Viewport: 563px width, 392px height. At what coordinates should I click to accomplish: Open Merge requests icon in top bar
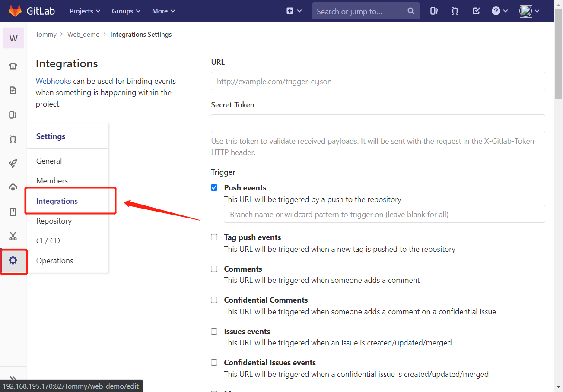pyautogui.click(x=455, y=11)
